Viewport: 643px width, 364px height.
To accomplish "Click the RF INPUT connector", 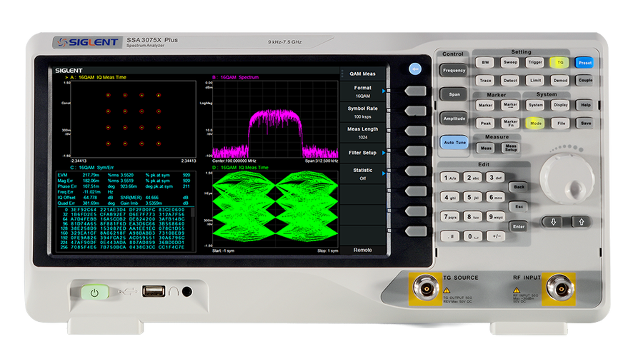I will tap(559, 288).
